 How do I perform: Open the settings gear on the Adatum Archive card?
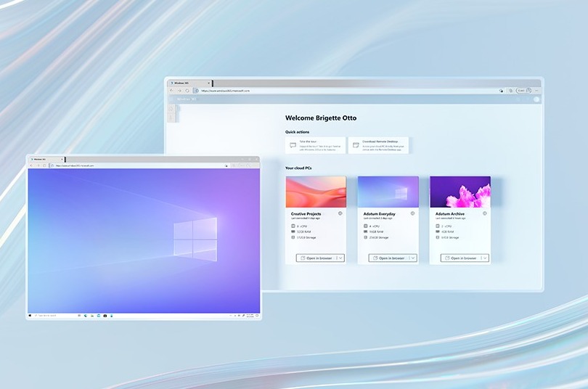pyautogui.click(x=484, y=213)
